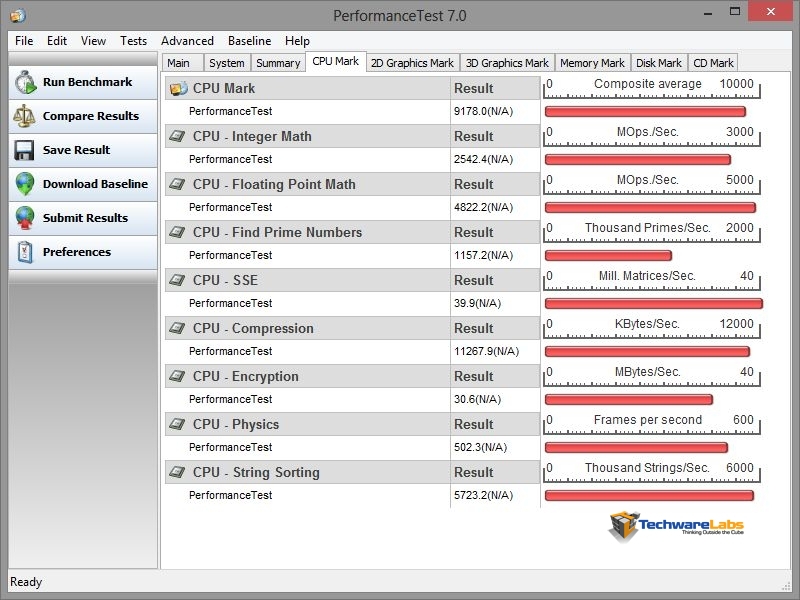Open the File menu
Viewport: 800px width, 600px height.
(x=24, y=41)
